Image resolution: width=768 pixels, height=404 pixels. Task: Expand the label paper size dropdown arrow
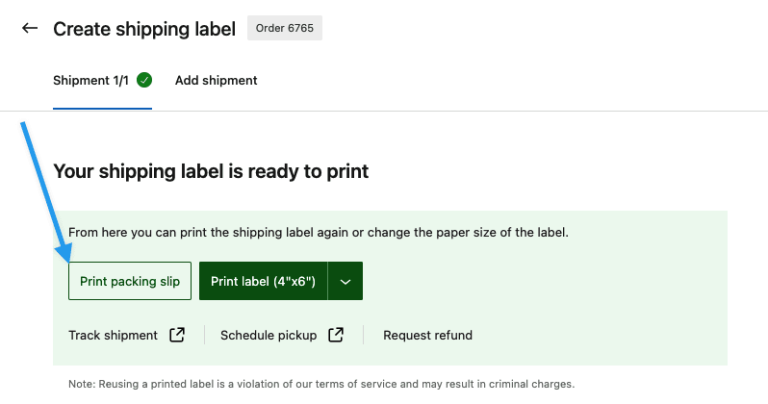point(345,282)
